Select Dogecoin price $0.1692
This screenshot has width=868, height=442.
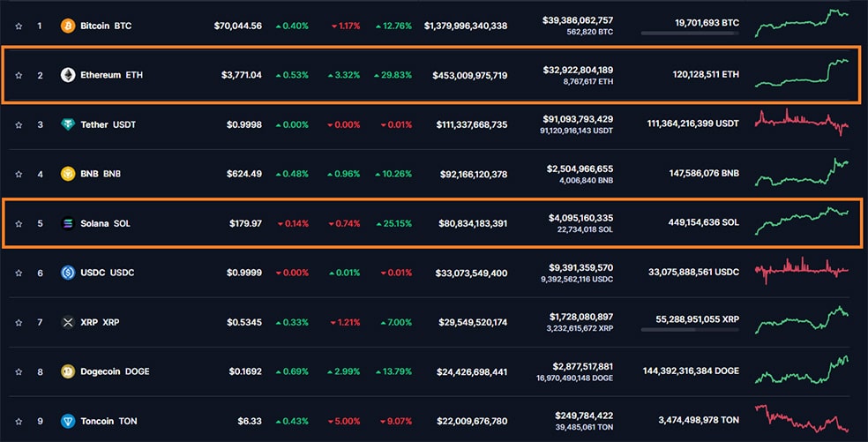pos(245,371)
